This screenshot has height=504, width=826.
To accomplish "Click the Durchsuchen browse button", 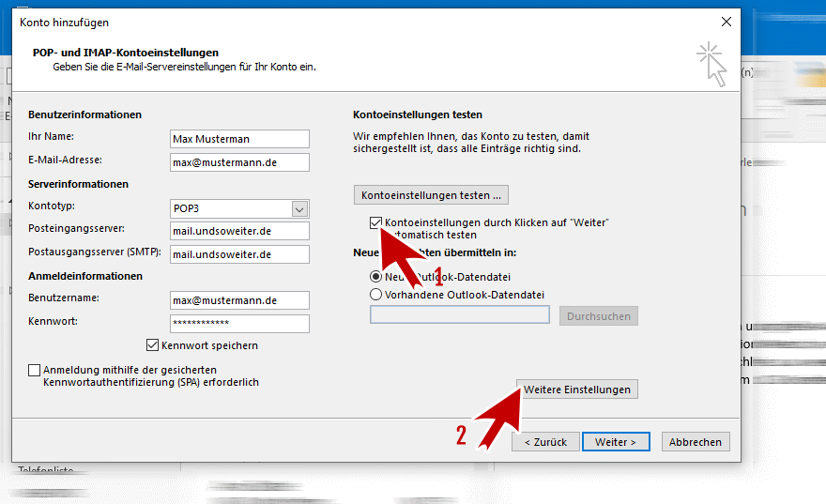I will (x=599, y=316).
